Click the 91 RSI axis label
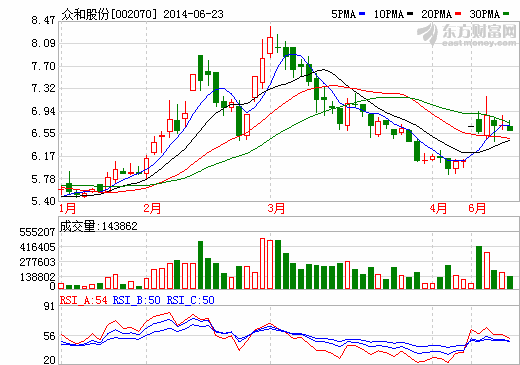Image resolution: width=520 pixels, height=365 pixels. click(x=49, y=306)
